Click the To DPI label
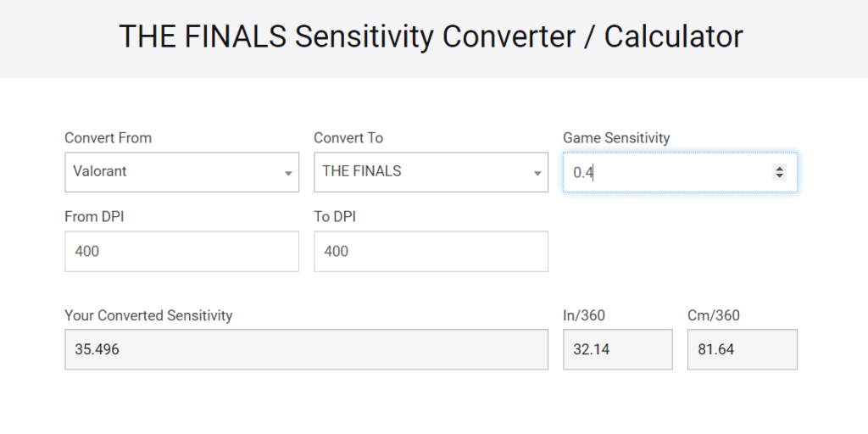Image resolution: width=868 pixels, height=434 pixels. tap(334, 216)
